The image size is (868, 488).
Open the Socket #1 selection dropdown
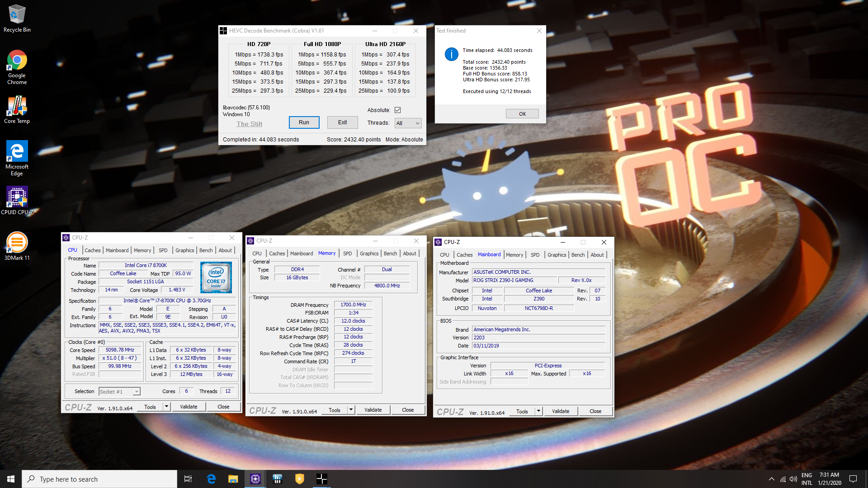click(x=119, y=392)
